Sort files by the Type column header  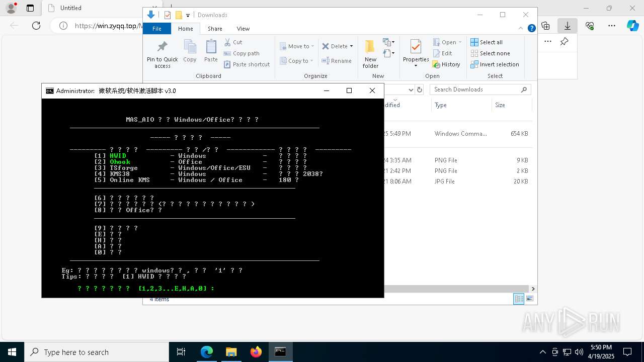pos(461,105)
